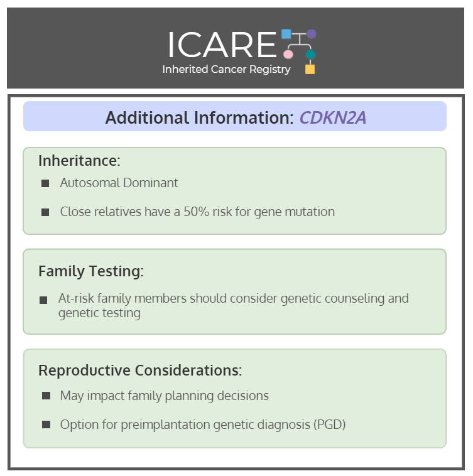Click the bullet beside Autosomal Dominant
Image resolution: width=473 pixels, height=476 pixels.
tap(45, 183)
